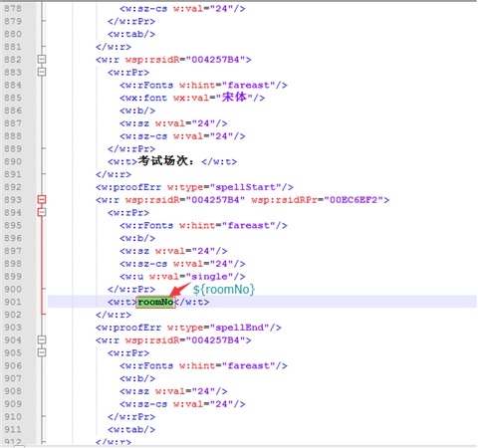Collapse the fold marker on line 883
The height and width of the screenshot is (448, 478).
coord(42,72)
